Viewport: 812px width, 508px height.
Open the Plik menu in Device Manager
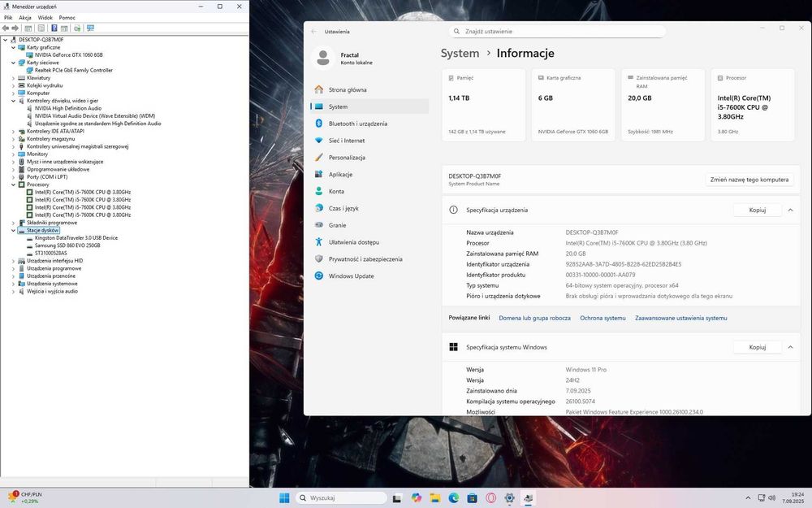tap(8, 18)
